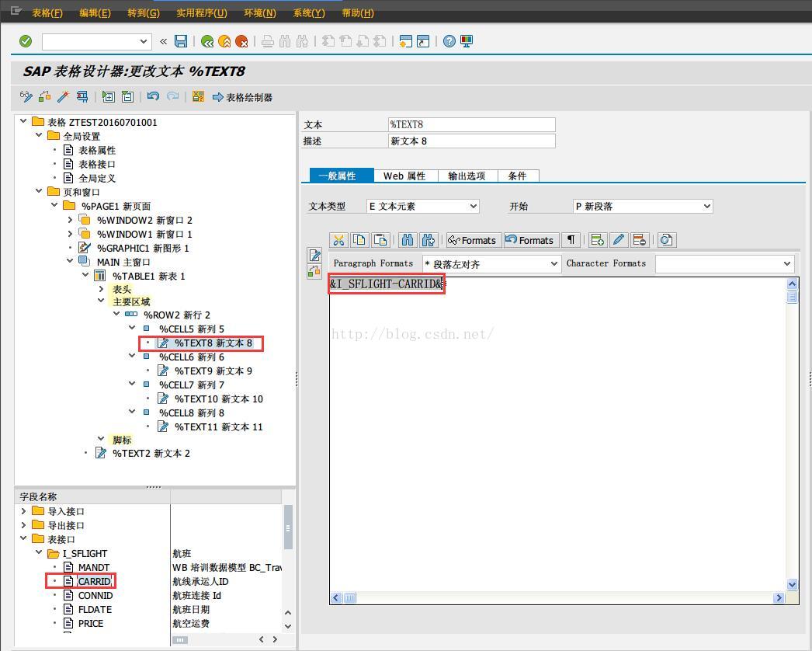The height and width of the screenshot is (651, 812).
Task: Open the 帮助(H) menu
Action: click(357, 13)
